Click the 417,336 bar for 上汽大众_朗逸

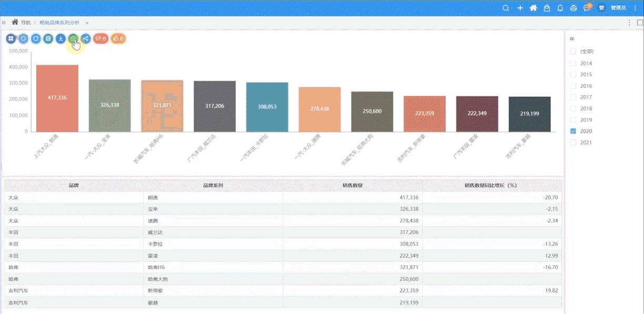[x=57, y=98]
